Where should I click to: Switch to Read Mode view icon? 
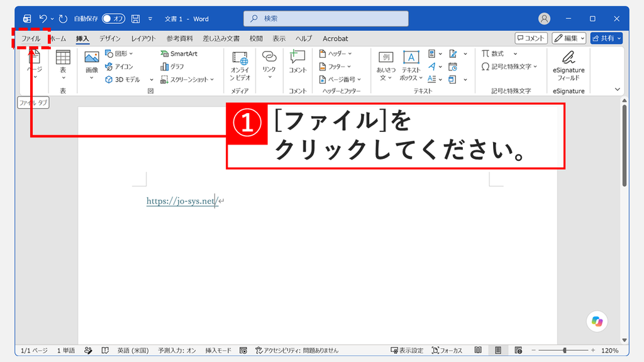(478, 350)
